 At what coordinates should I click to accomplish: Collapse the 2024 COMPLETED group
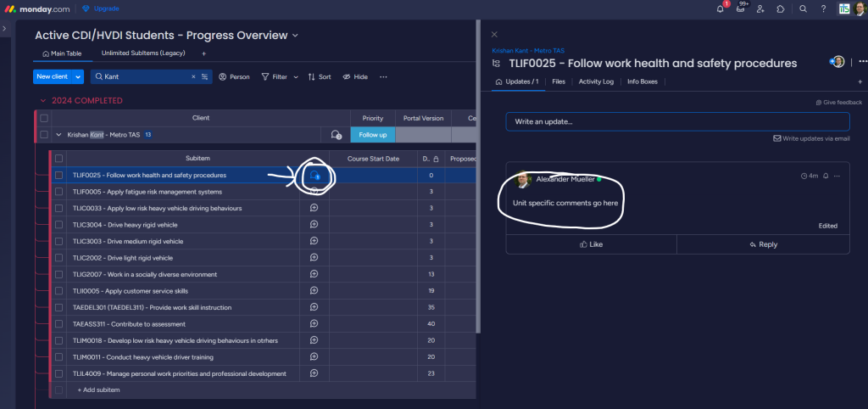[x=42, y=101]
